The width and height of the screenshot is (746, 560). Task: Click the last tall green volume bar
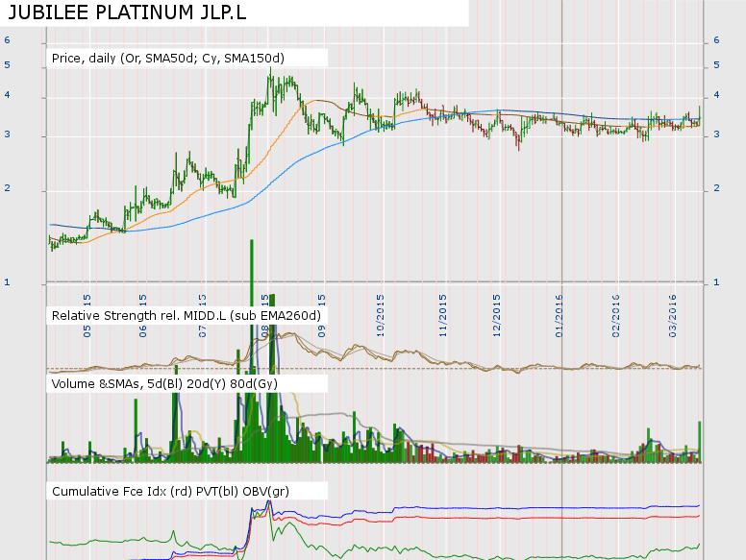click(700, 442)
